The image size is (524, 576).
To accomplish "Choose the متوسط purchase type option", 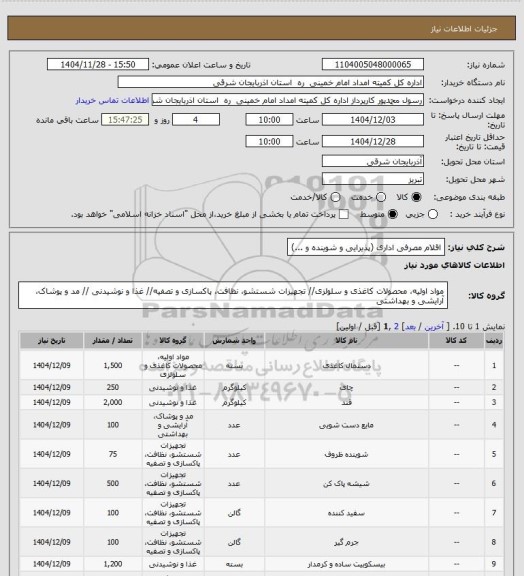I will [x=393, y=214].
